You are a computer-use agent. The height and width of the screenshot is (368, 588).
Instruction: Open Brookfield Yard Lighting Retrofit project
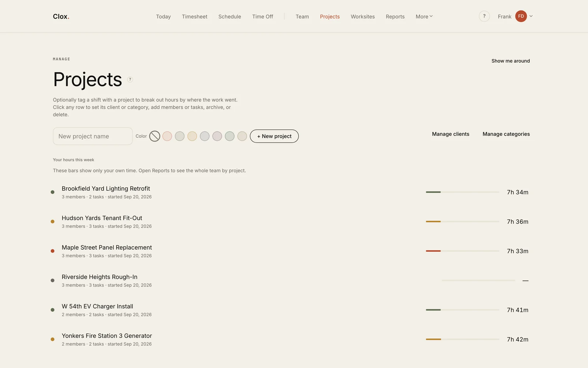(290, 192)
